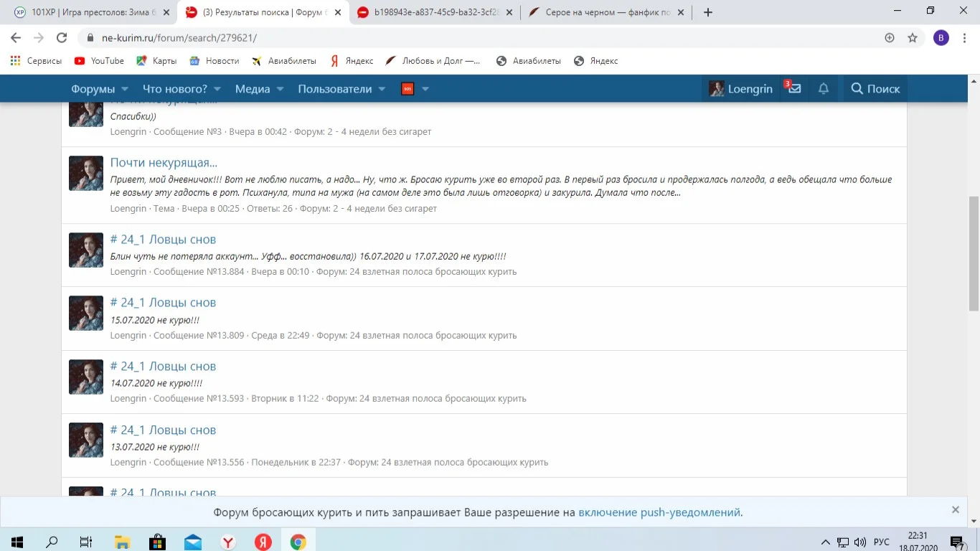Dismiss the push notification permission bar
Viewport: 980px width, 551px height.
pyautogui.click(x=955, y=509)
